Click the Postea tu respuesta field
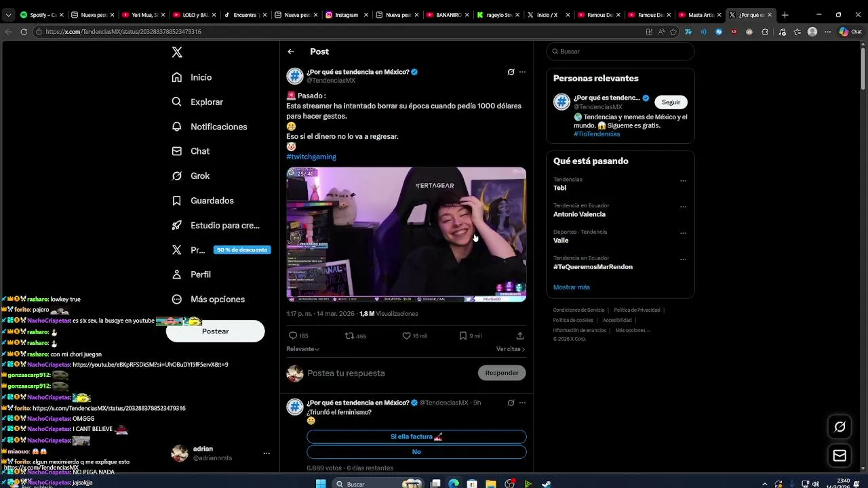Viewport: 868px width, 488px height. (390, 373)
